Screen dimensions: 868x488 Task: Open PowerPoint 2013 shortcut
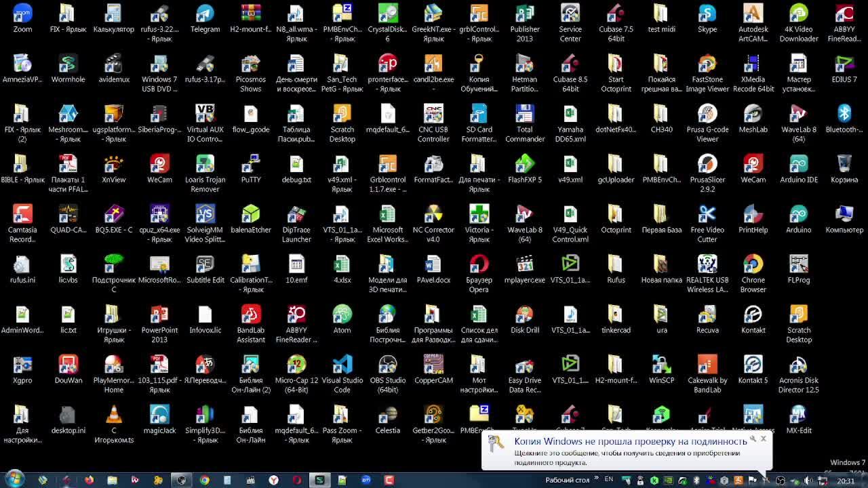(x=159, y=324)
